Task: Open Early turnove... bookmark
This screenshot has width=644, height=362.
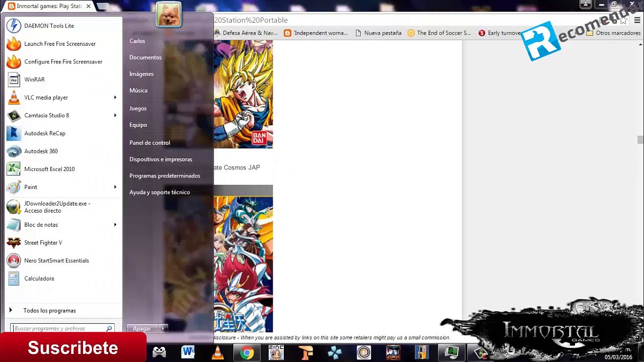Action: [500, 33]
